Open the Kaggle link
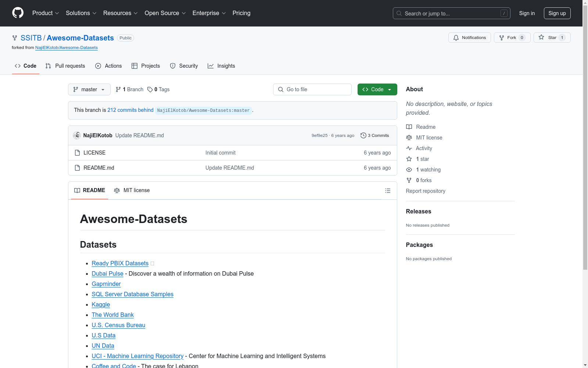 (x=101, y=304)
